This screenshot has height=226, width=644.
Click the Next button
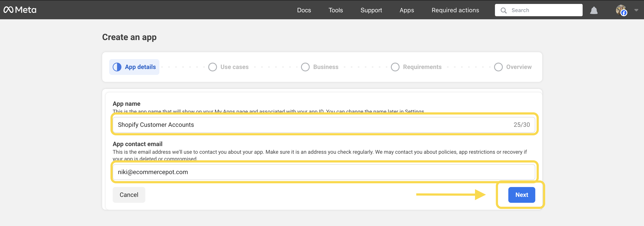[521, 195]
